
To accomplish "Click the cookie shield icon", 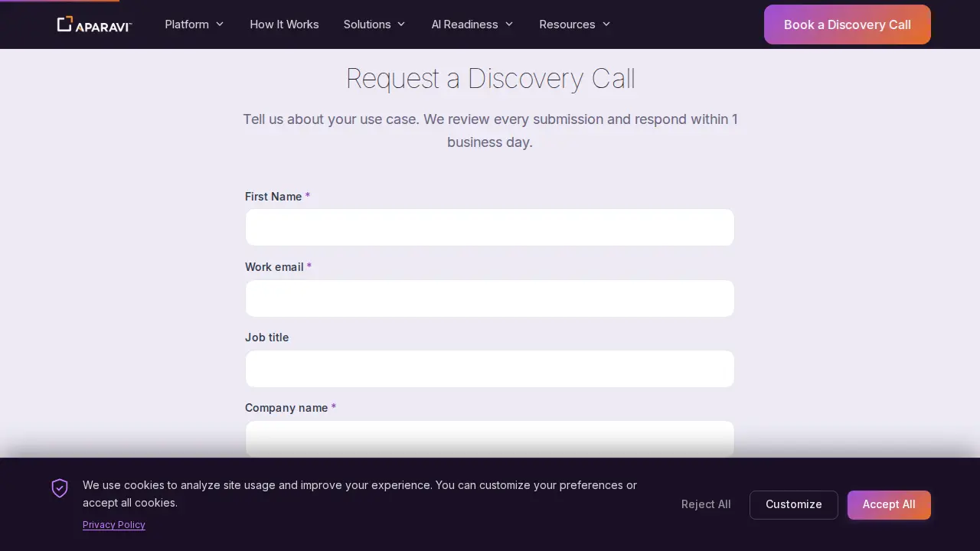I will 60,487.
